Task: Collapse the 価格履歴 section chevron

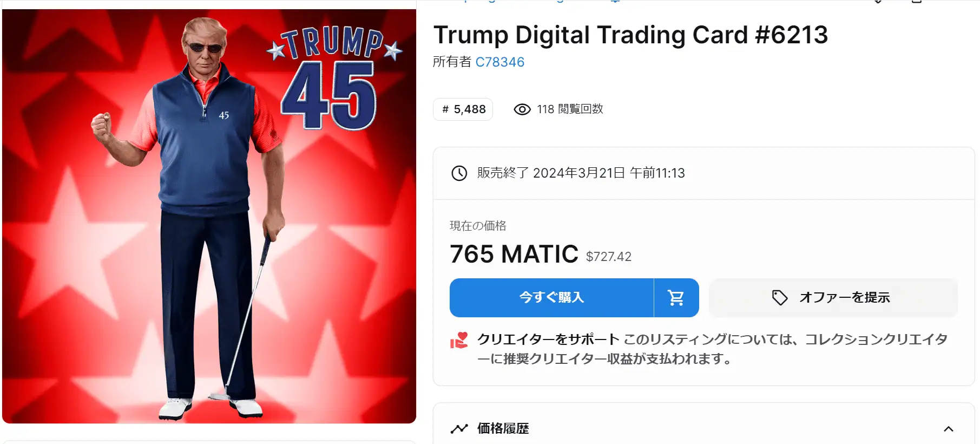Action: (x=949, y=429)
